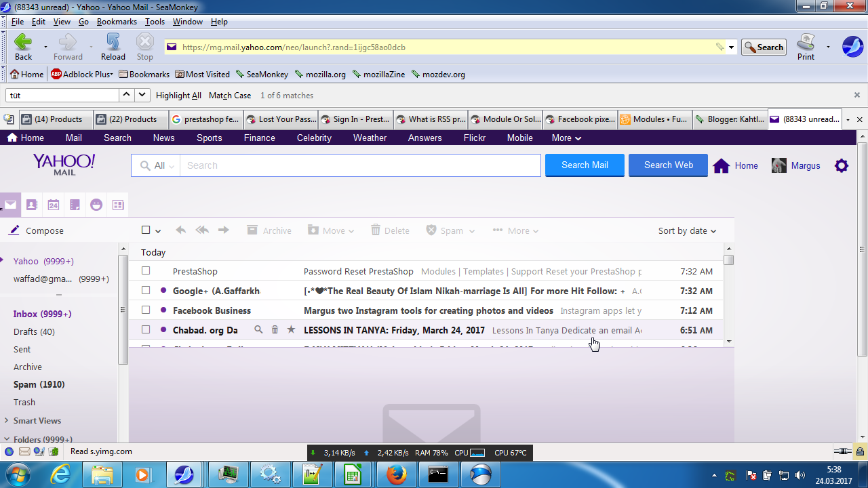Tick the Chabad. org message checkbox

146,330
